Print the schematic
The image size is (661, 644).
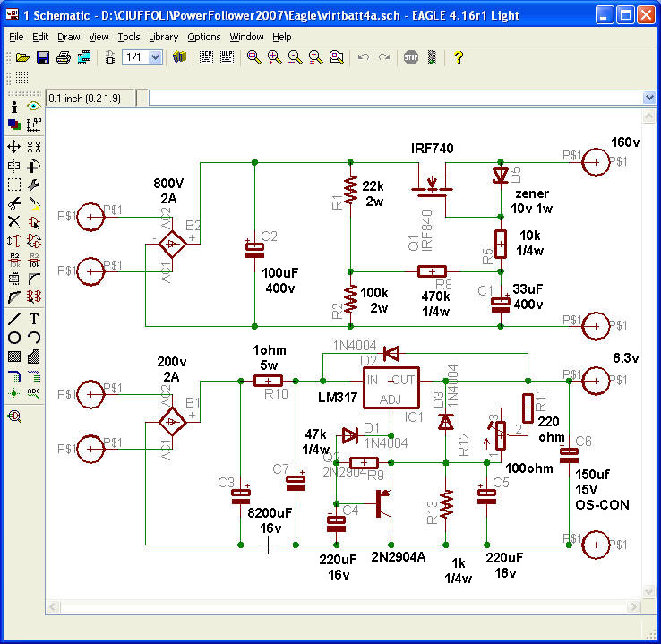pyautogui.click(x=63, y=57)
